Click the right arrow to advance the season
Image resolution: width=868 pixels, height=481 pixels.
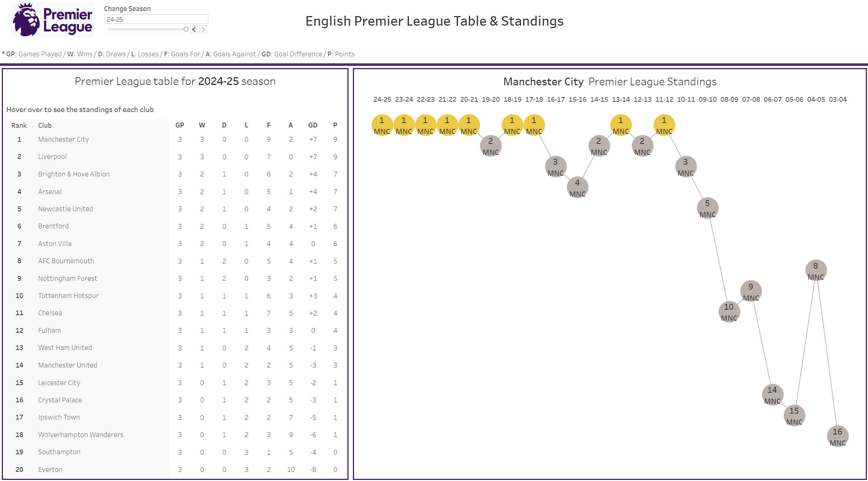203,29
